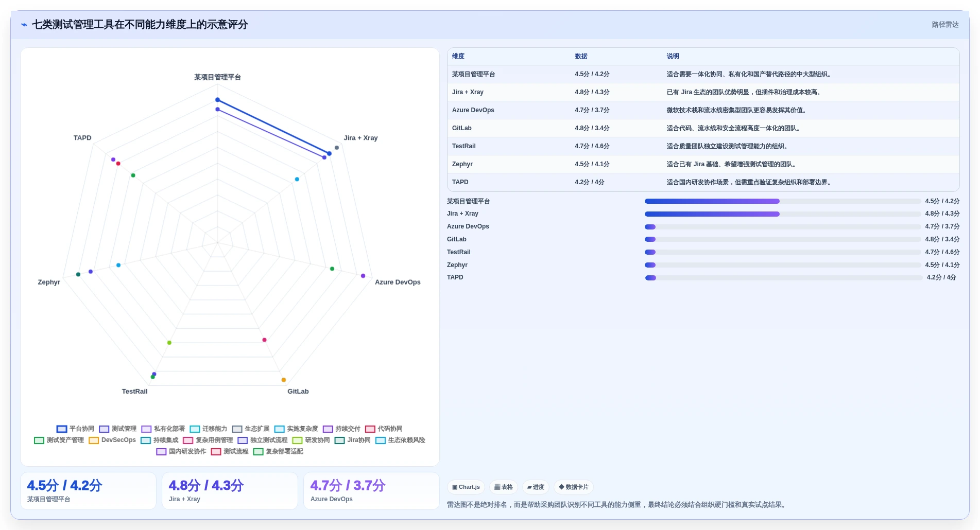Viewport: 980px width, 530px height.
Task: Toggle the 研发协同 legend entry
Action: pos(311,440)
